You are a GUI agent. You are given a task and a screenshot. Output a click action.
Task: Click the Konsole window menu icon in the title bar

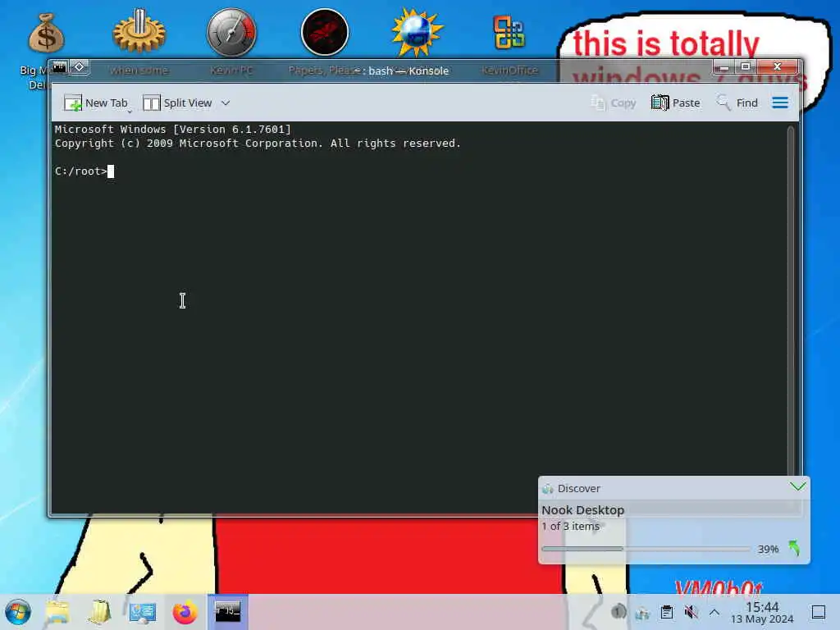(59, 67)
